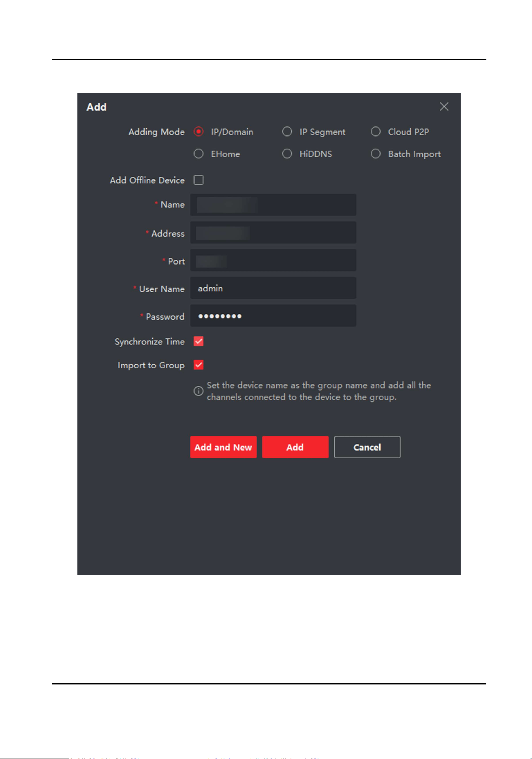
Task: Click into the Password field
Action: click(273, 316)
